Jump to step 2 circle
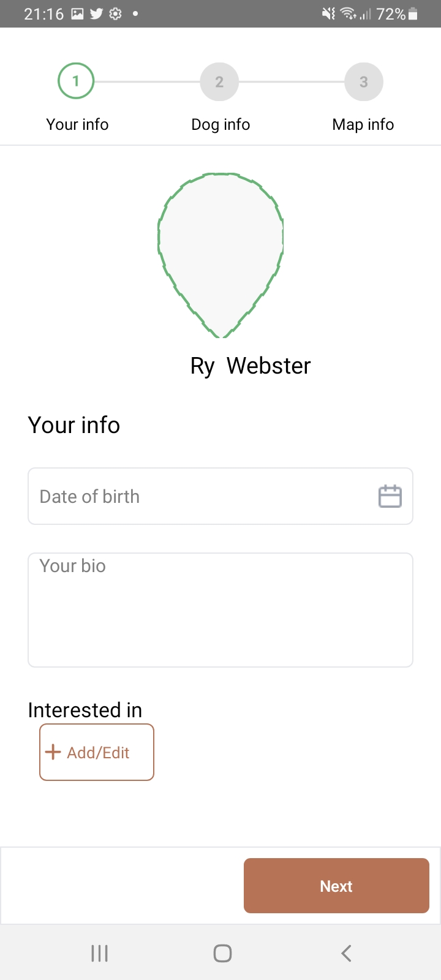The image size is (441, 980). [x=219, y=81]
